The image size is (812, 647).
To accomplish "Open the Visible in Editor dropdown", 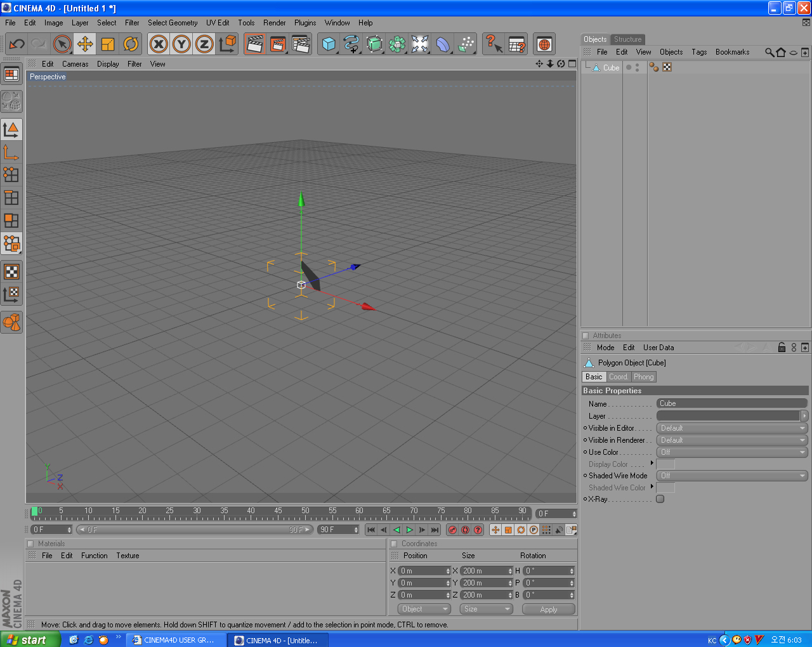I will pyautogui.click(x=732, y=428).
